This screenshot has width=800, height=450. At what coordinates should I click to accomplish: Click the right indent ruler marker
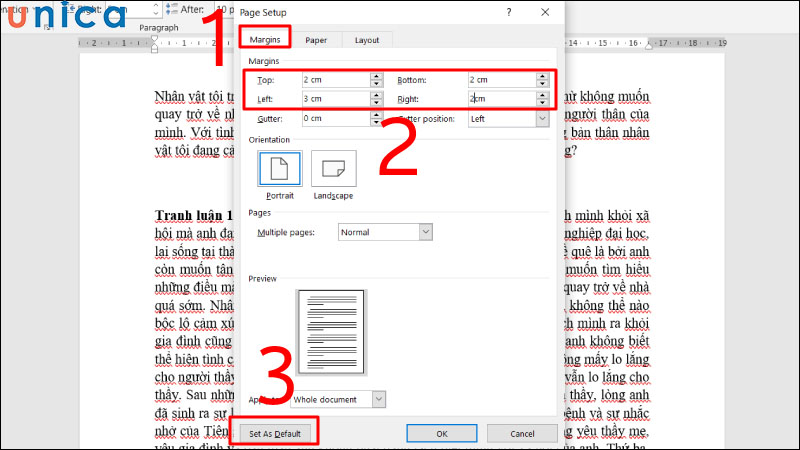coord(648,45)
